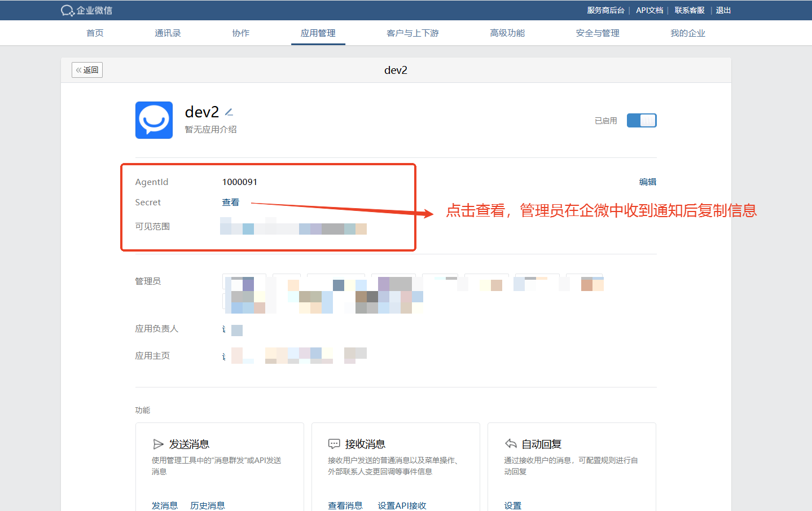Open the dev2 app avatar icon
The image size is (812, 511).
(x=154, y=120)
